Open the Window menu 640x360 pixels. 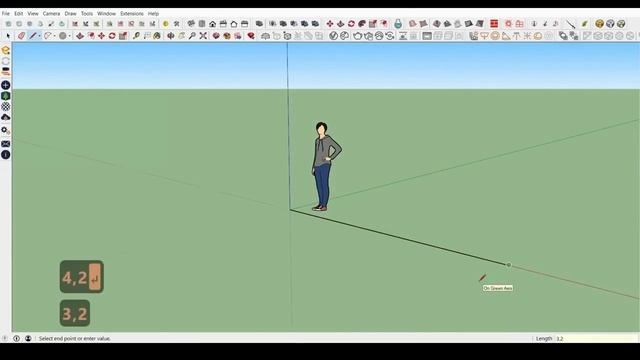107,13
